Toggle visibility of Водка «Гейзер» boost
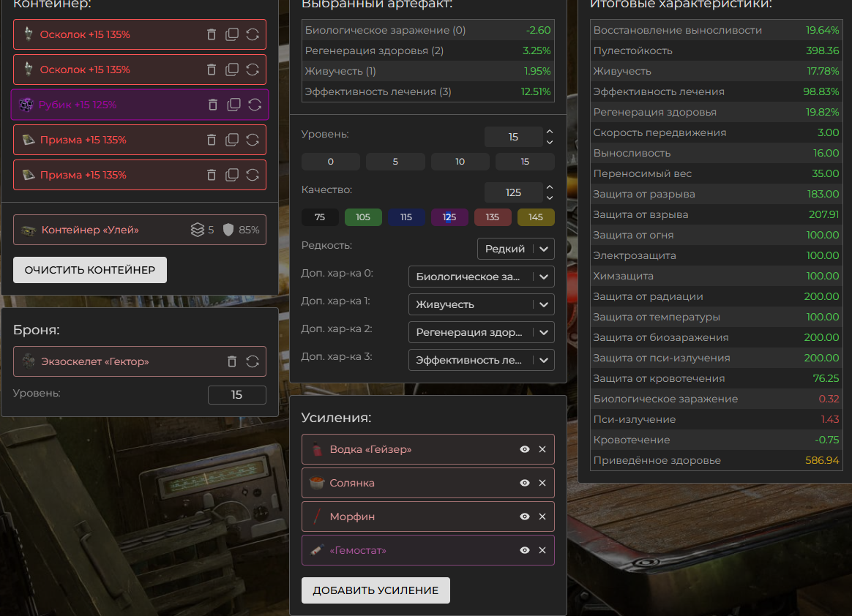The height and width of the screenshot is (616, 852). pyautogui.click(x=525, y=449)
